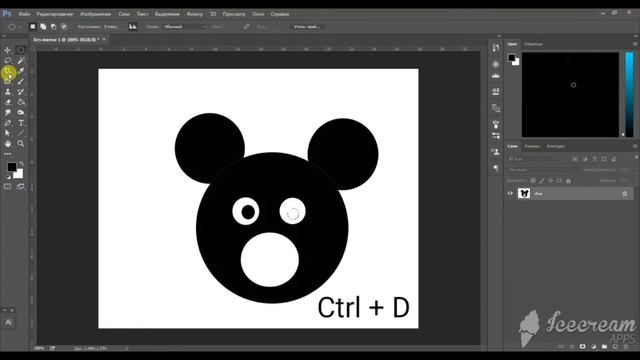Click toolbar background white color swatch
This screenshot has width=640, height=360.
19,175
